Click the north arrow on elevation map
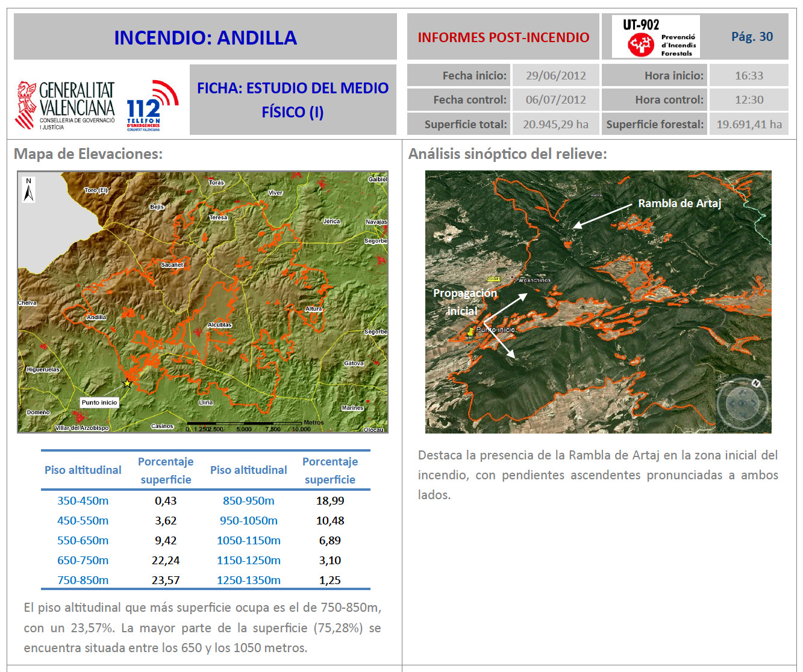The width and height of the screenshot is (803, 672). [28, 190]
